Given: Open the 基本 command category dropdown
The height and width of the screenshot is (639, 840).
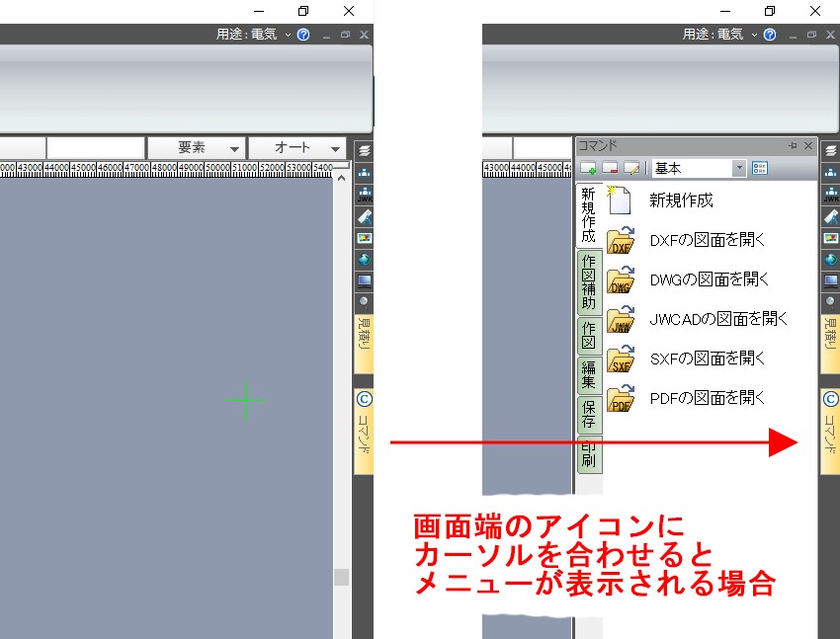Looking at the screenshot, I should (738, 167).
